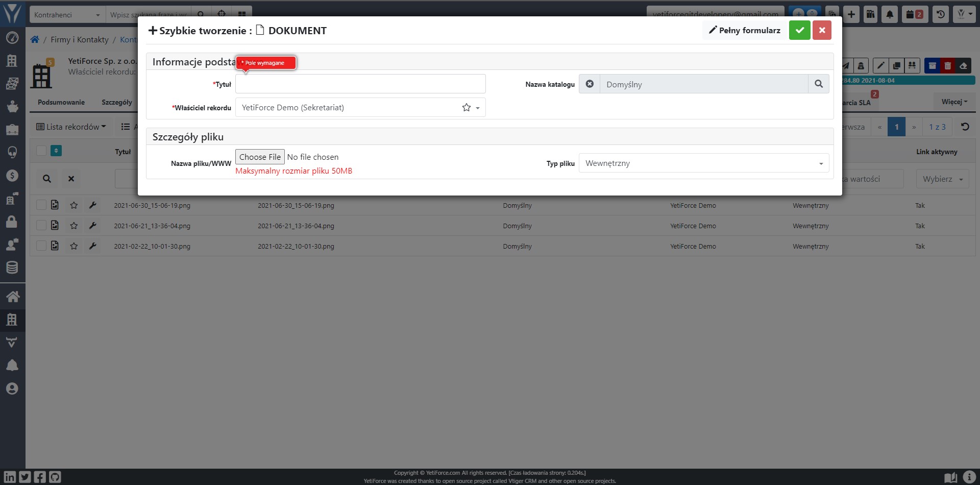
Task: Open the sidebar bell notifications icon
Action: point(12,365)
